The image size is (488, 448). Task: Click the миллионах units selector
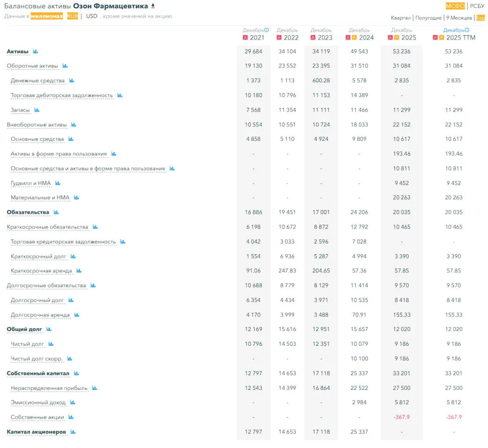(x=46, y=16)
